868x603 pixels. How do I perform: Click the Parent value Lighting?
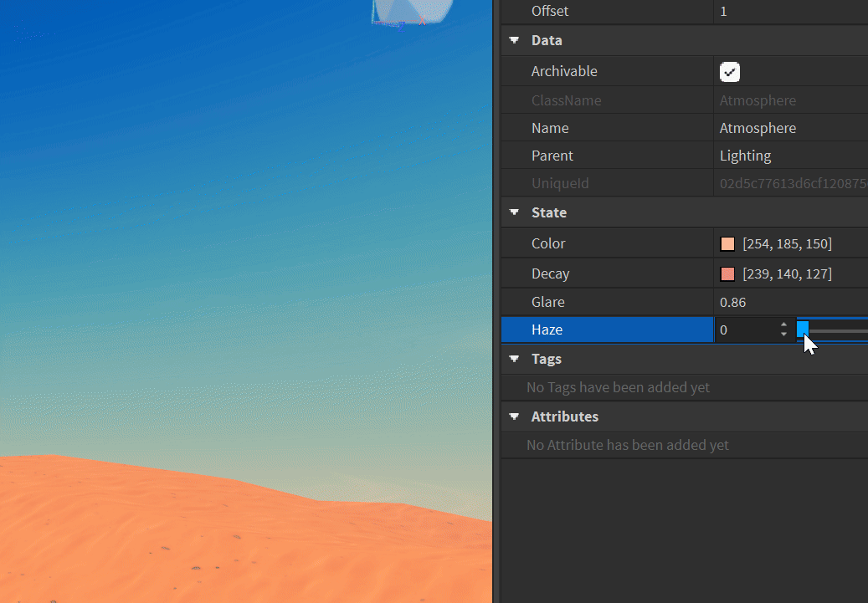coord(745,156)
